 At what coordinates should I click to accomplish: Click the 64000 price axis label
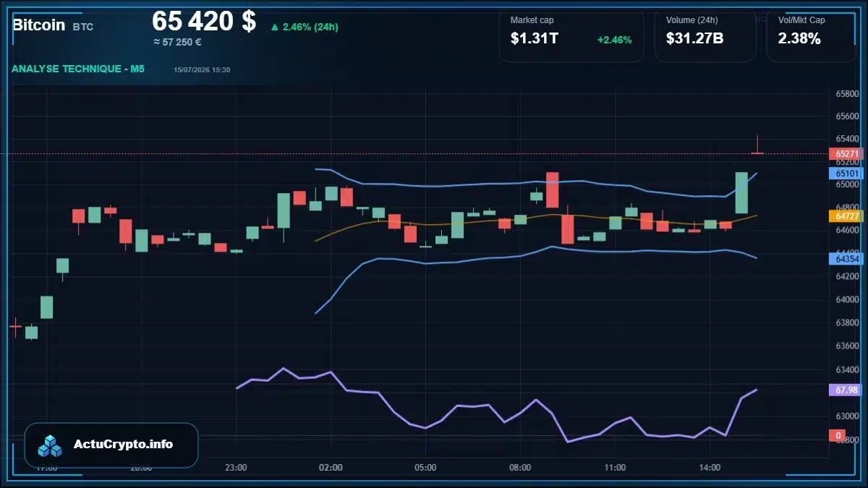coord(847,299)
